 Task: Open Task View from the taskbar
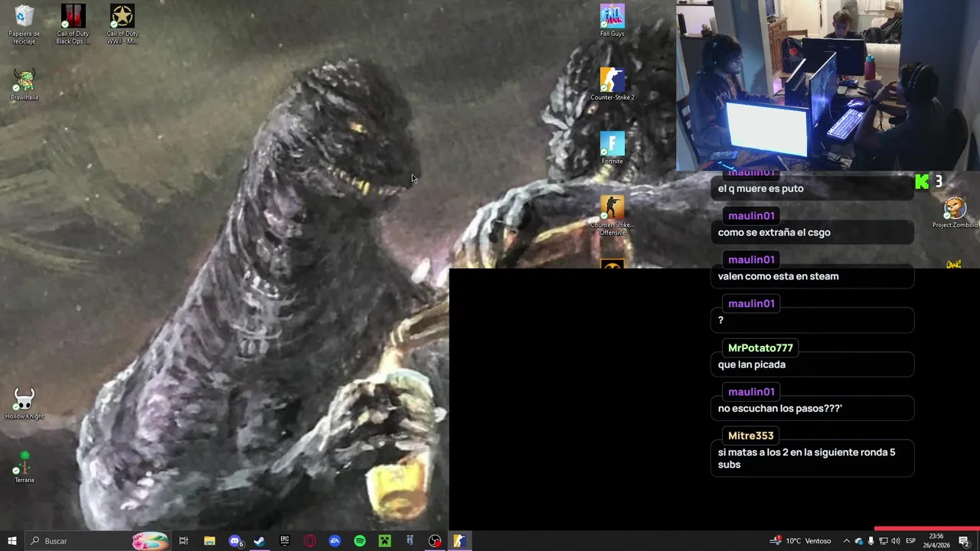[184, 541]
